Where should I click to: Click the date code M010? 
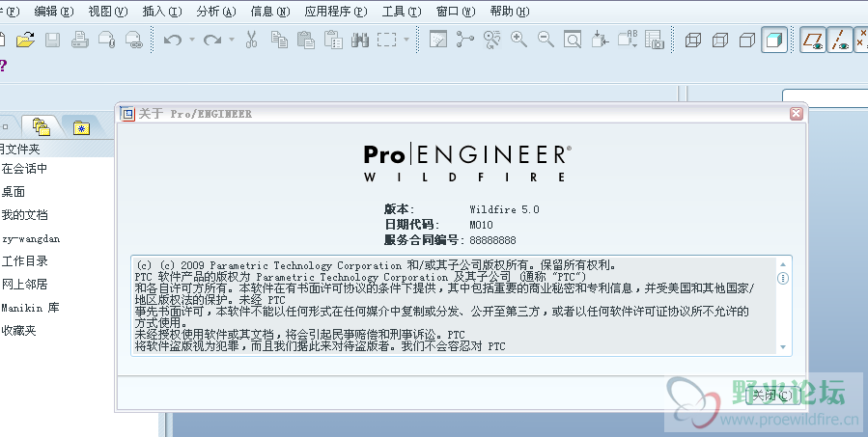(481, 225)
